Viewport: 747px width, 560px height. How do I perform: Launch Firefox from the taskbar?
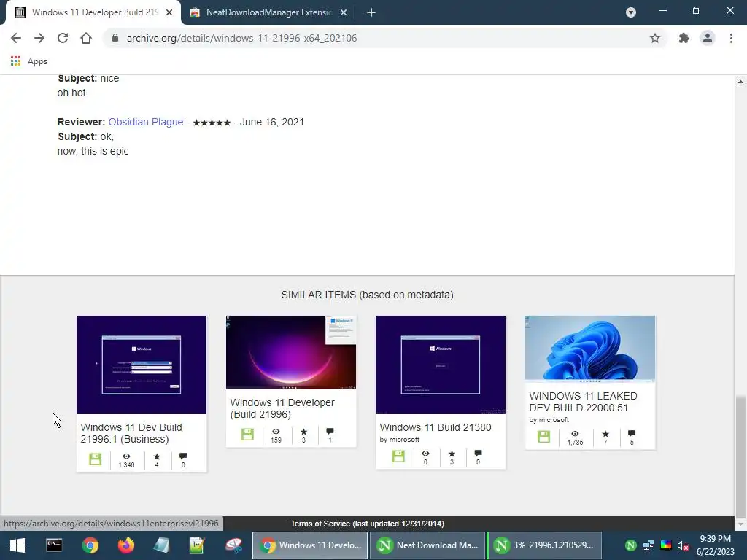click(126, 545)
